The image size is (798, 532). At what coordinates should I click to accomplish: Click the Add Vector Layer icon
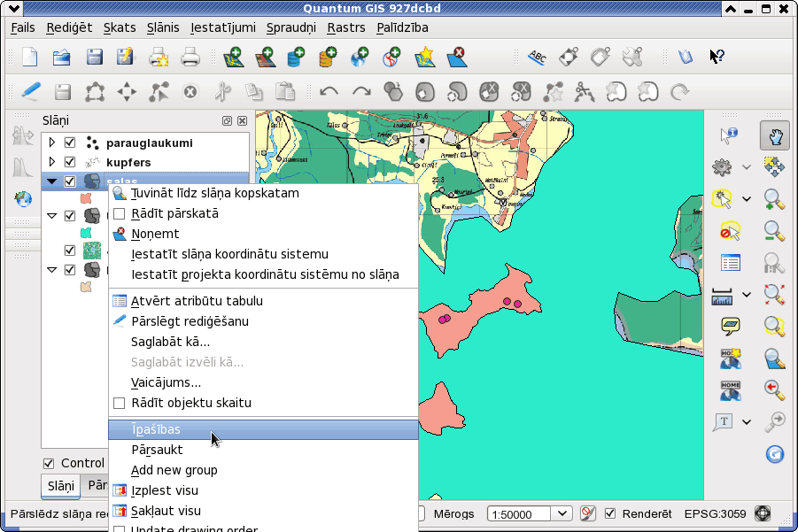(x=234, y=57)
